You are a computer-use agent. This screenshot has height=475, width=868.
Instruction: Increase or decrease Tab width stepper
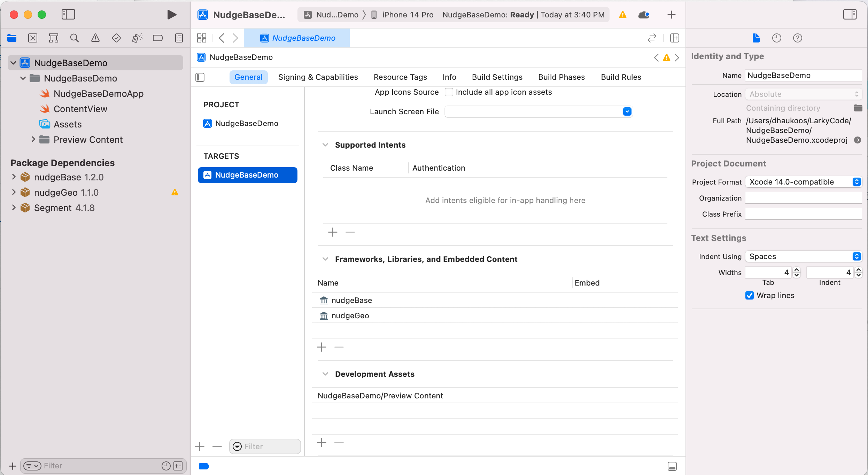(797, 272)
